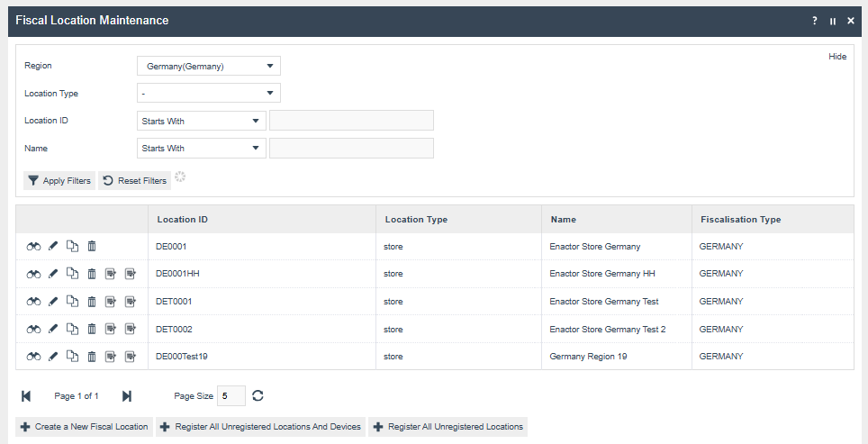Delete the DE0001 location row
Viewport: 868px width, 444px height.
pos(92,246)
